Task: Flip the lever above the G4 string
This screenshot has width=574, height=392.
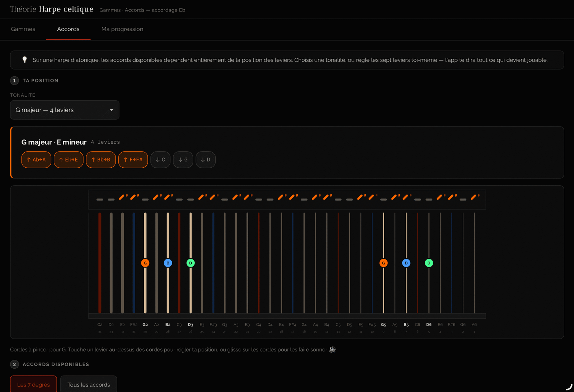Action: click(x=304, y=199)
